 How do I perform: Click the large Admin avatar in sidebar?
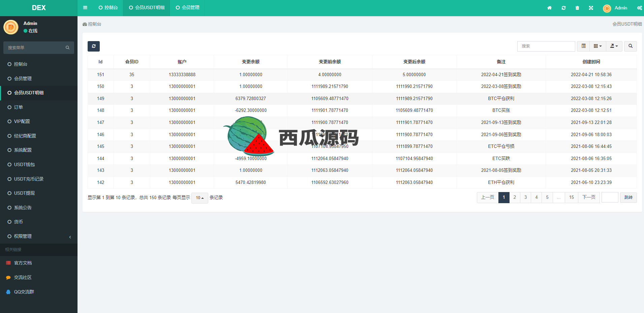click(x=11, y=27)
